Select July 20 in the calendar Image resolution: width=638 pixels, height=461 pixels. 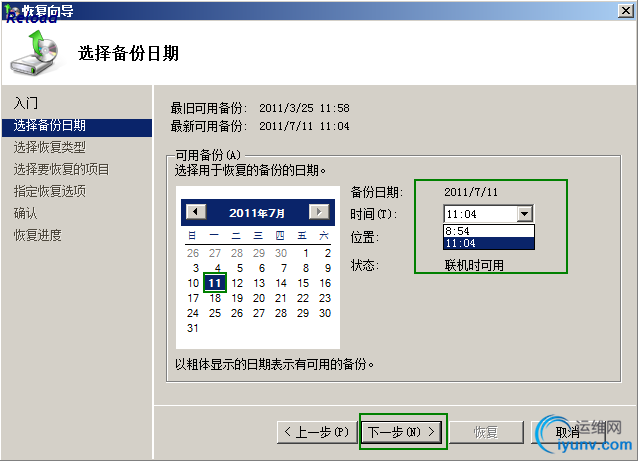(259, 298)
